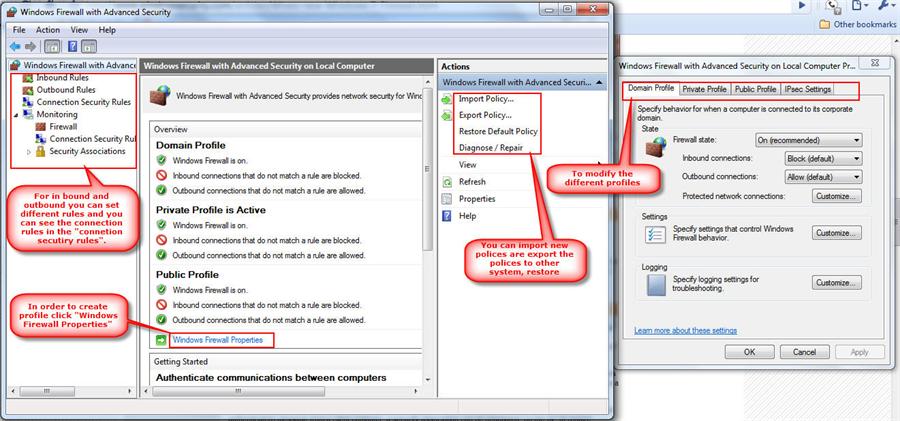Click the Forward arrow toolbar icon
The image size is (900, 421).
pyautogui.click(x=30, y=47)
